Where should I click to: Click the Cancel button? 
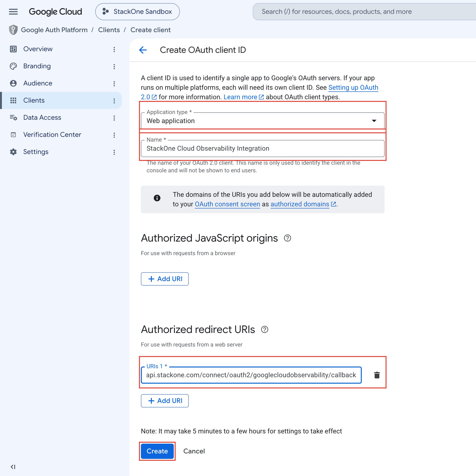coord(194,451)
